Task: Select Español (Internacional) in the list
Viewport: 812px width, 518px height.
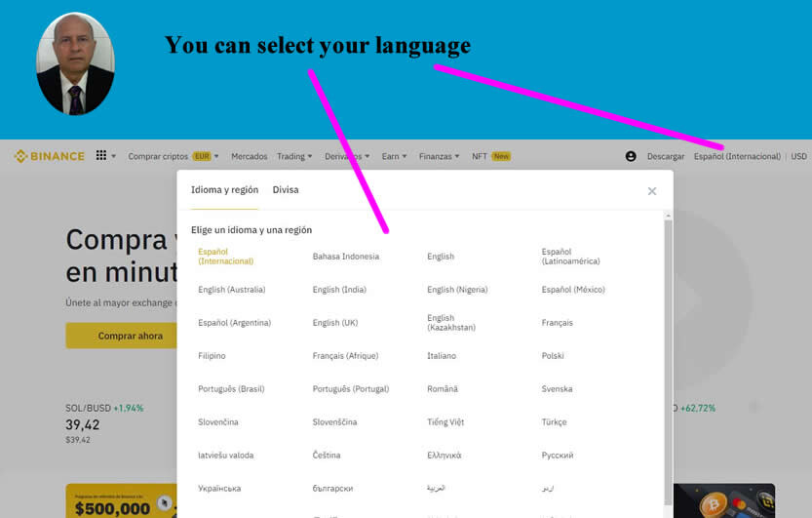Action: click(226, 257)
